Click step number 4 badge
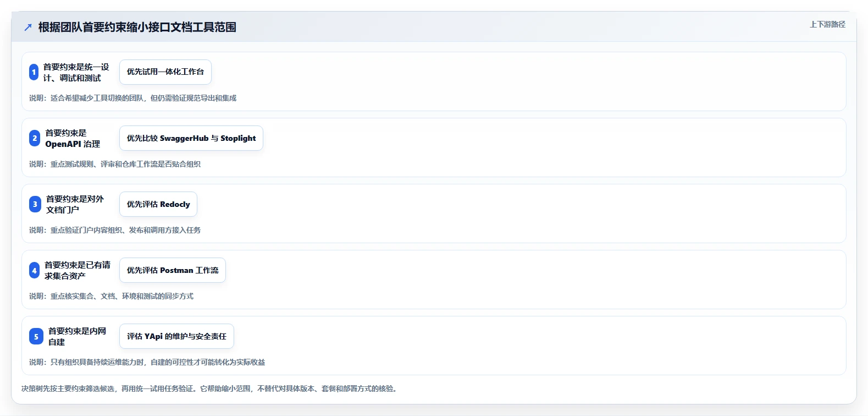868x416 pixels. pyautogui.click(x=34, y=270)
